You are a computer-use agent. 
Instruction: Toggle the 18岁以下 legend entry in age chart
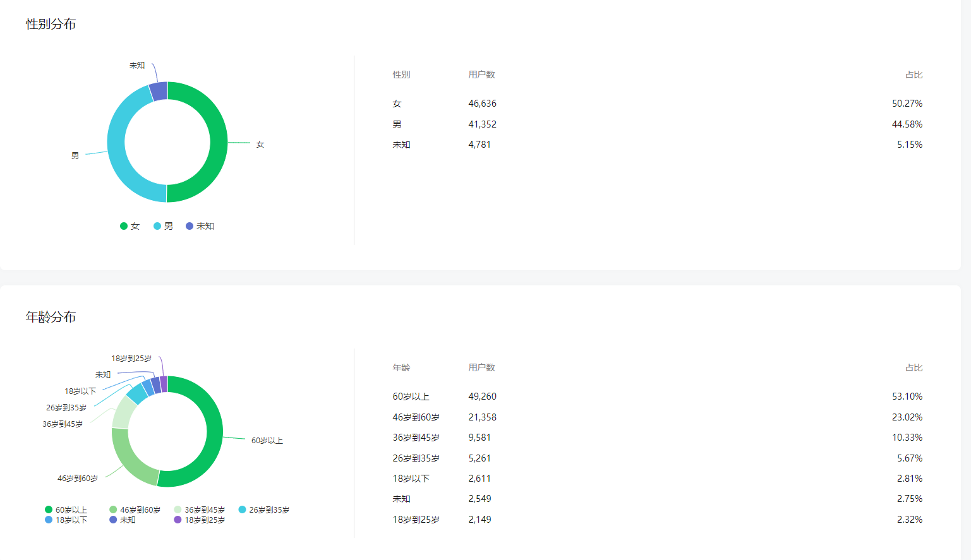click(66, 520)
